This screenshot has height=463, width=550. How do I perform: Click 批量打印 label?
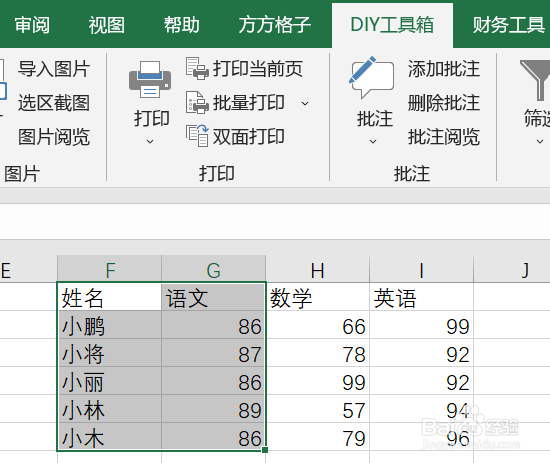click(x=249, y=103)
